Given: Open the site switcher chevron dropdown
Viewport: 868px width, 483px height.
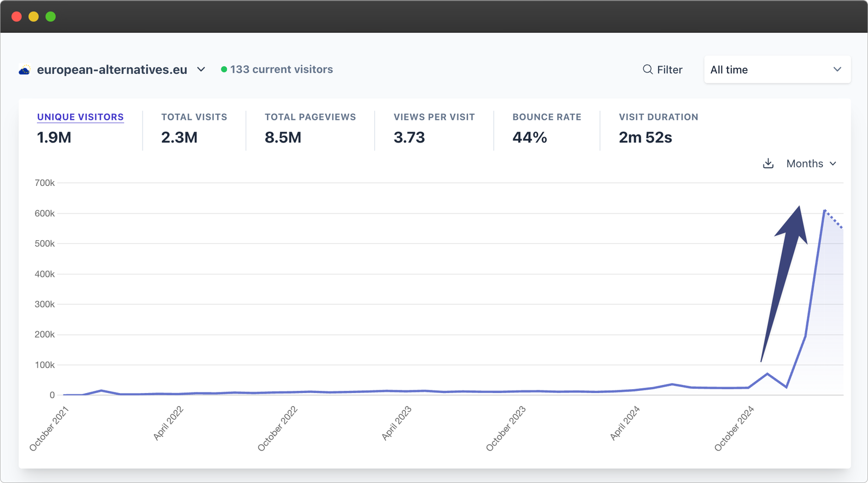Looking at the screenshot, I should (201, 69).
